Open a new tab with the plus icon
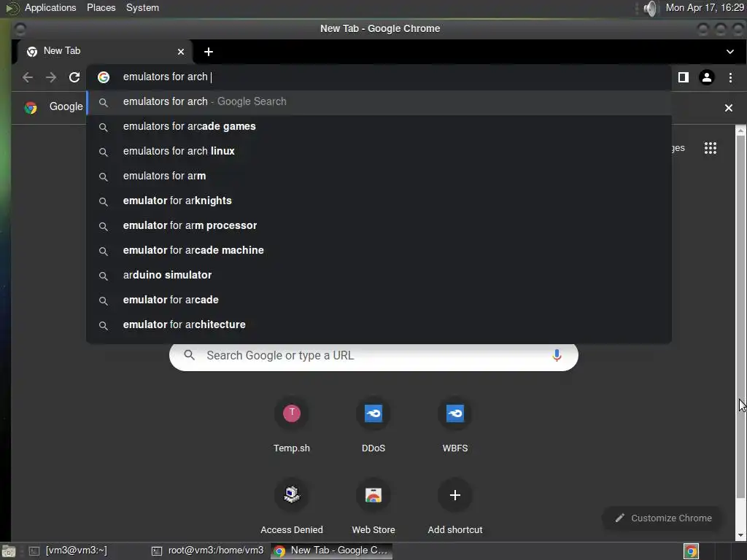The width and height of the screenshot is (747, 560). 208,52
